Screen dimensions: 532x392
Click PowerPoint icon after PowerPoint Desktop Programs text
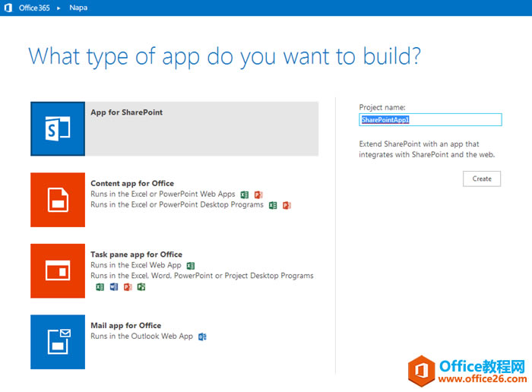(x=287, y=205)
